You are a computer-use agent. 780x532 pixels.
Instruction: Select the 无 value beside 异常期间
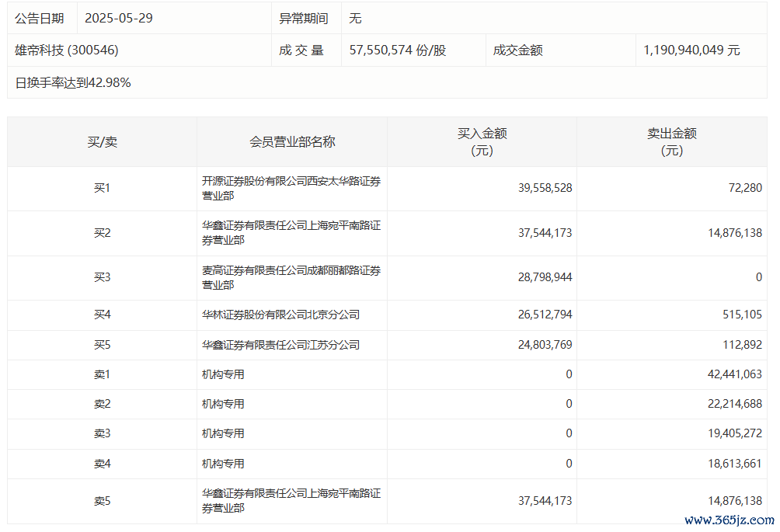pyautogui.click(x=355, y=19)
